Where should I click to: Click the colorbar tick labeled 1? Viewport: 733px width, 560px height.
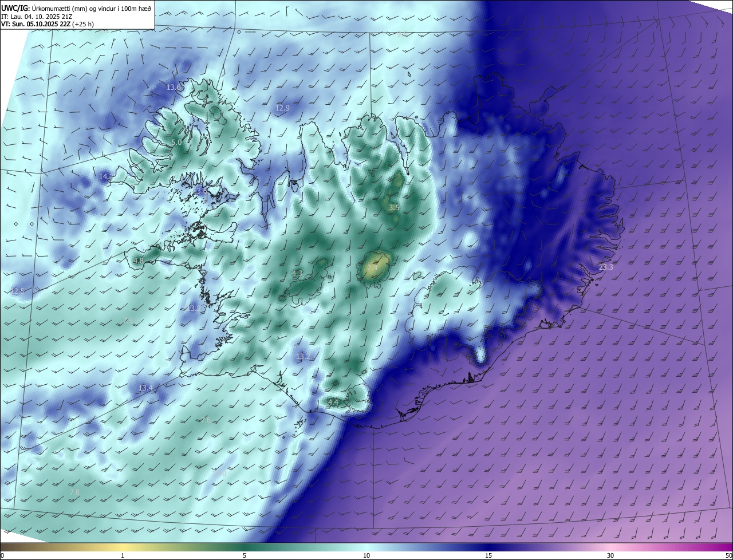coord(123,556)
